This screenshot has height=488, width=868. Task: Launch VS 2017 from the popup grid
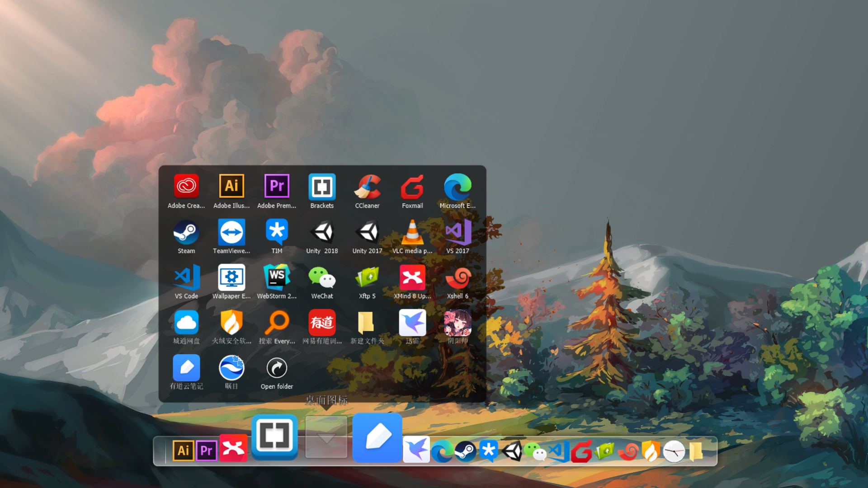pos(458,232)
